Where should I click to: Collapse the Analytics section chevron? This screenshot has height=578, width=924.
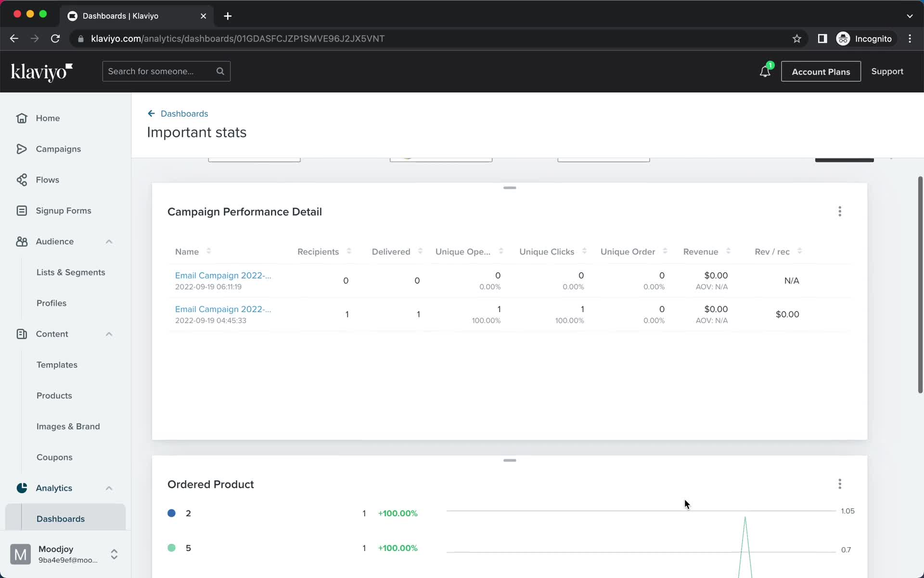point(109,488)
